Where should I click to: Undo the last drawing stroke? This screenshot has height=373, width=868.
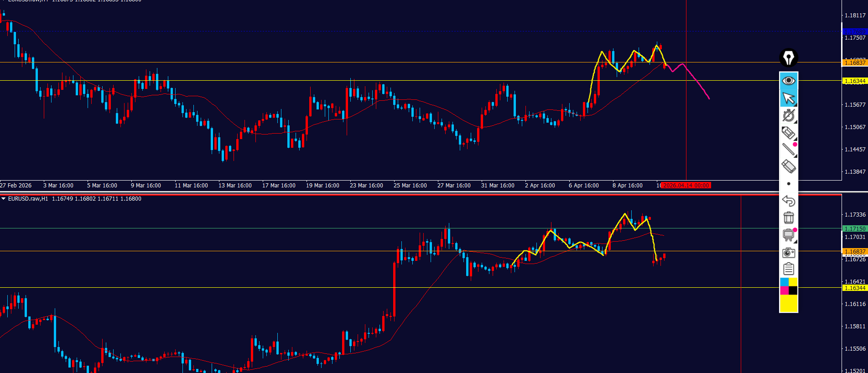(x=788, y=201)
